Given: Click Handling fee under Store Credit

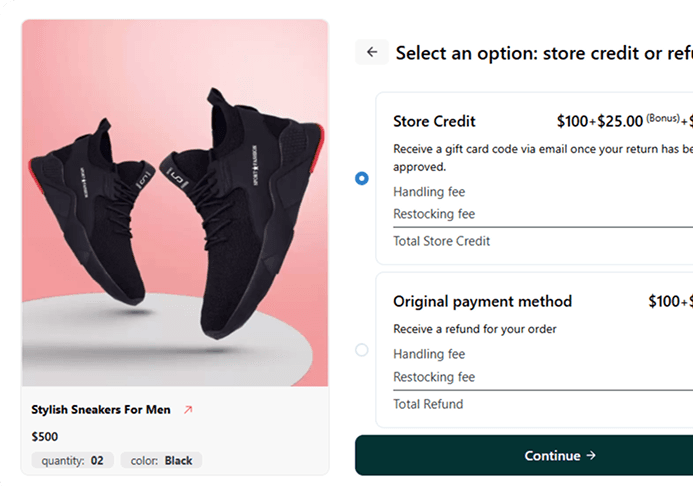Looking at the screenshot, I should (x=429, y=192).
